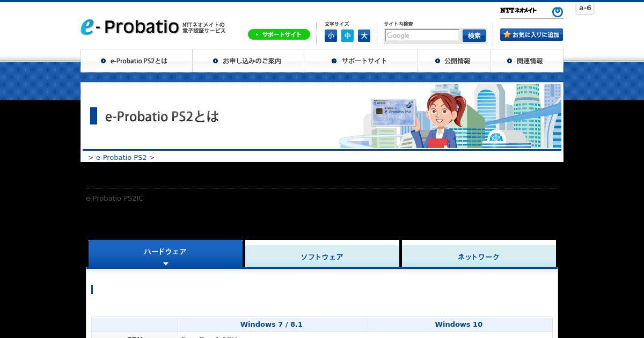
Task: Open 公開情報 menu item
Action: tap(454, 61)
